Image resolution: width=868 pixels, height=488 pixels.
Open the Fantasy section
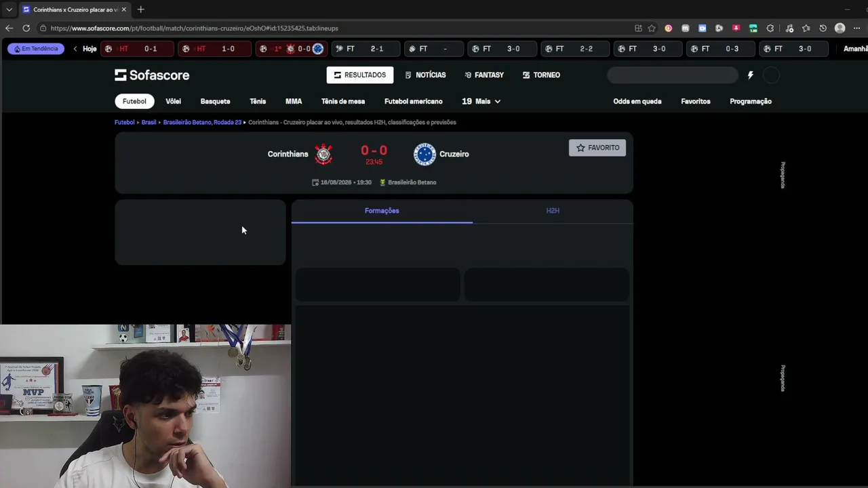pyautogui.click(x=484, y=75)
